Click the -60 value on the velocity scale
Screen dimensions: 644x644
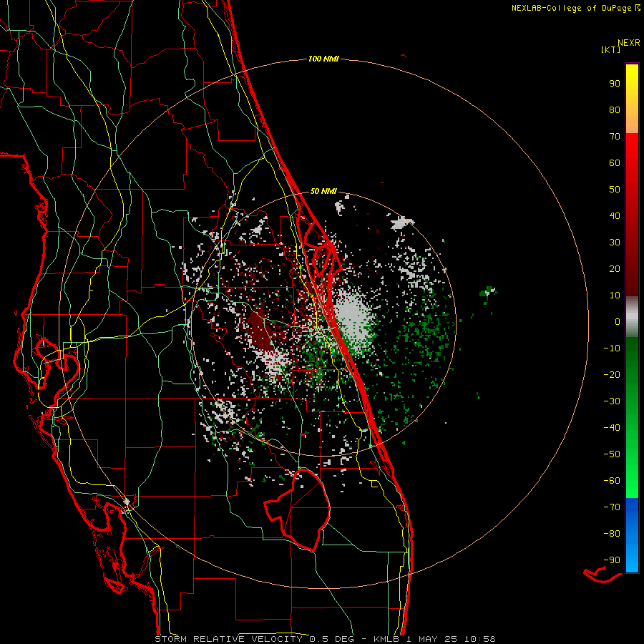pos(612,481)
